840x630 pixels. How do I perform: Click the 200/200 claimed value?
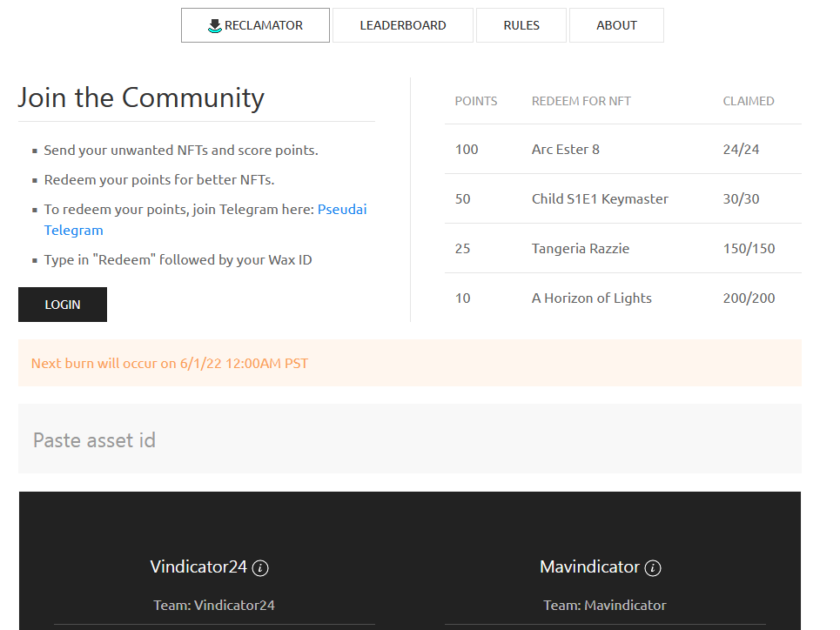(x=749, y=298)
